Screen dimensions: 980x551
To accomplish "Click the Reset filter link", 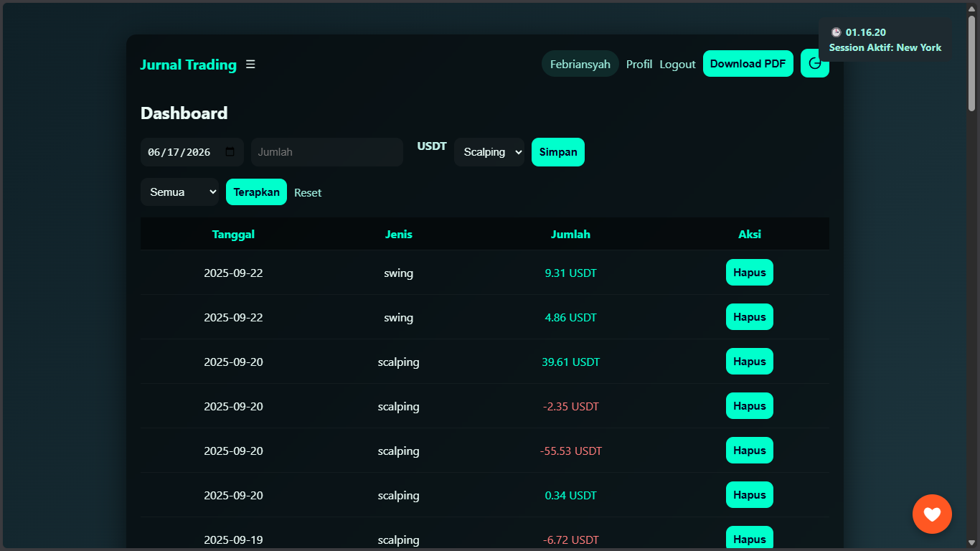I will (x=308, y=193).
